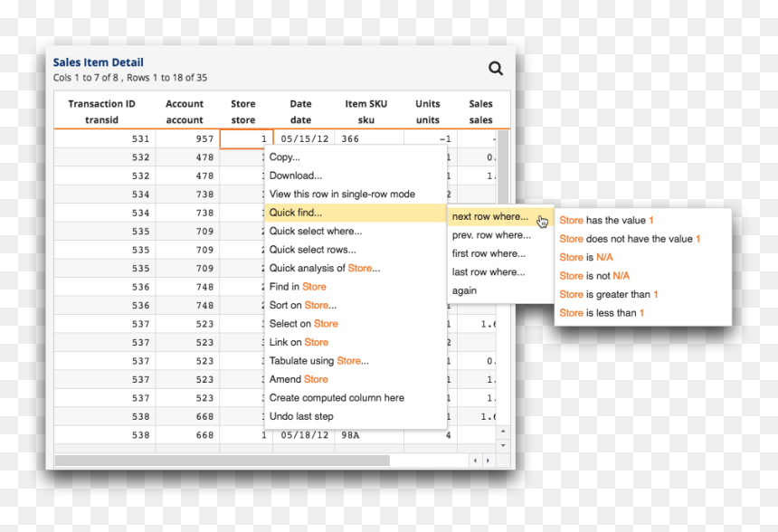Click the horizontal scrollbar right arrow

(x=489, y=461)
